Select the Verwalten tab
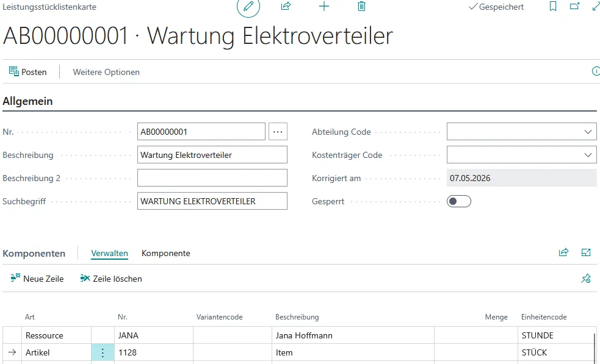Screen dimensions: 600x364 (x=109, y=253)
